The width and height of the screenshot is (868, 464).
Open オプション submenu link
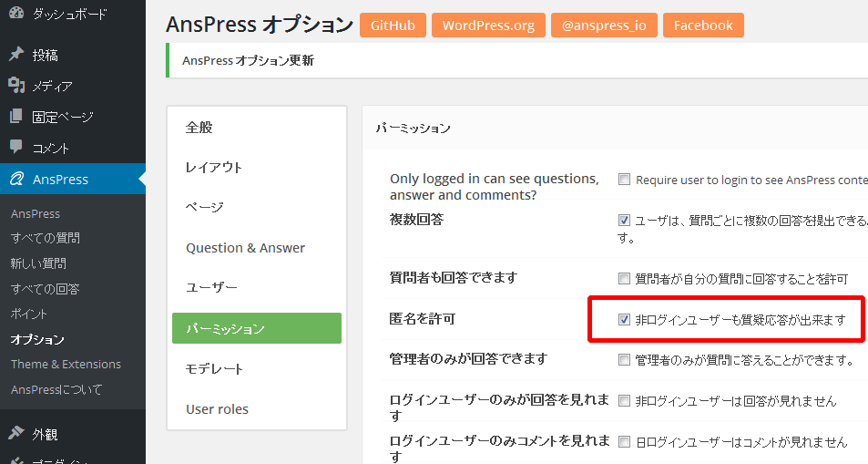click(37, 339)
